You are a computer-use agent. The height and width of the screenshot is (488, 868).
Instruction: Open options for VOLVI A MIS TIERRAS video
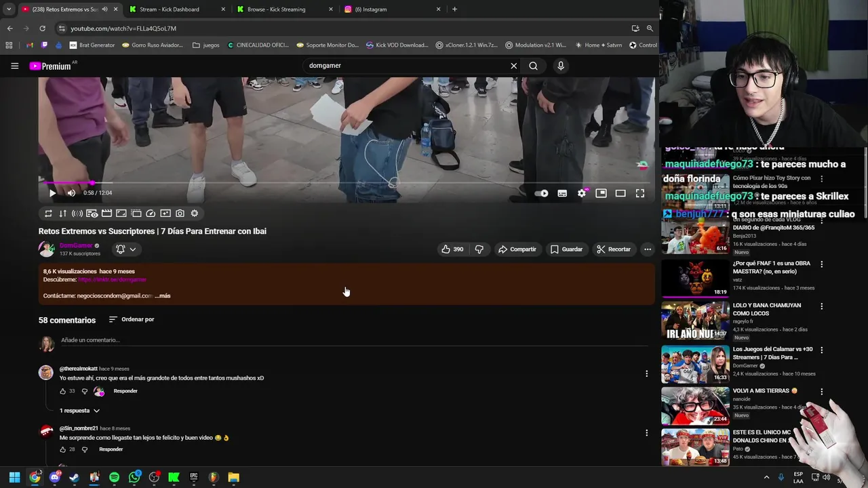point(821,392)
